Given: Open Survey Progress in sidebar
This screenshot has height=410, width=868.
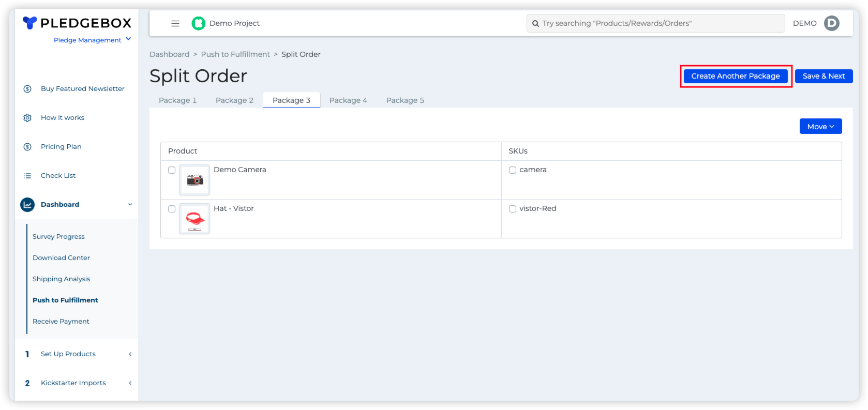Looking at the screenshot, I should click(58, 237).
